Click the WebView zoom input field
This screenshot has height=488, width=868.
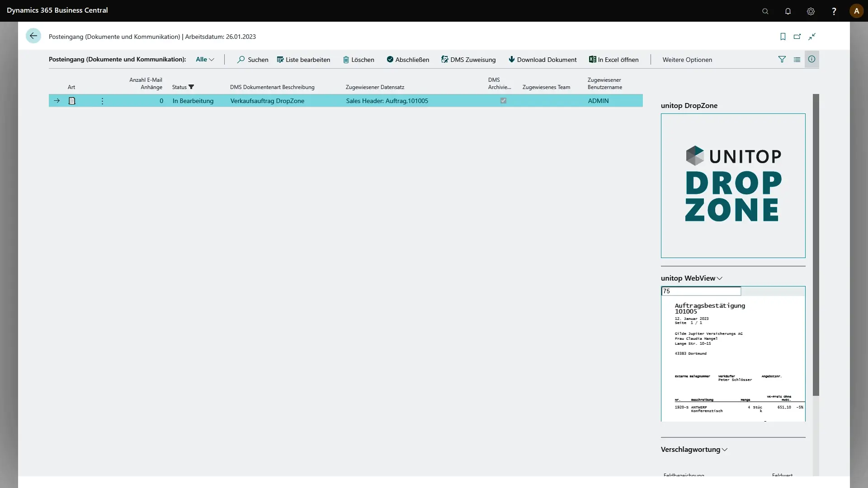tap(701, 291)
